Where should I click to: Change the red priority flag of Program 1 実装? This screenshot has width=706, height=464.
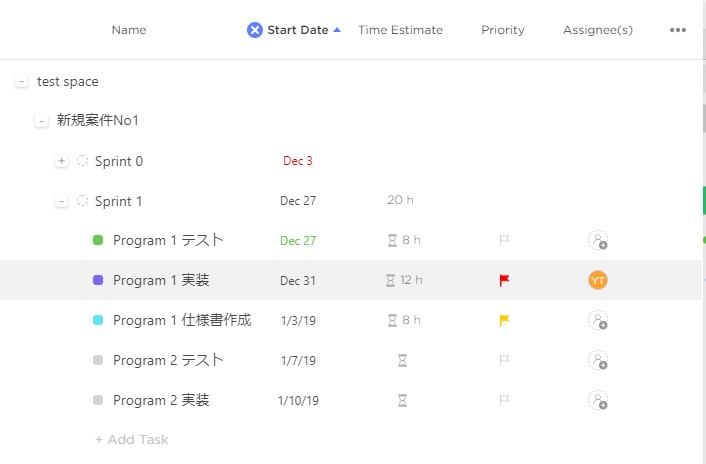(504, 280)
